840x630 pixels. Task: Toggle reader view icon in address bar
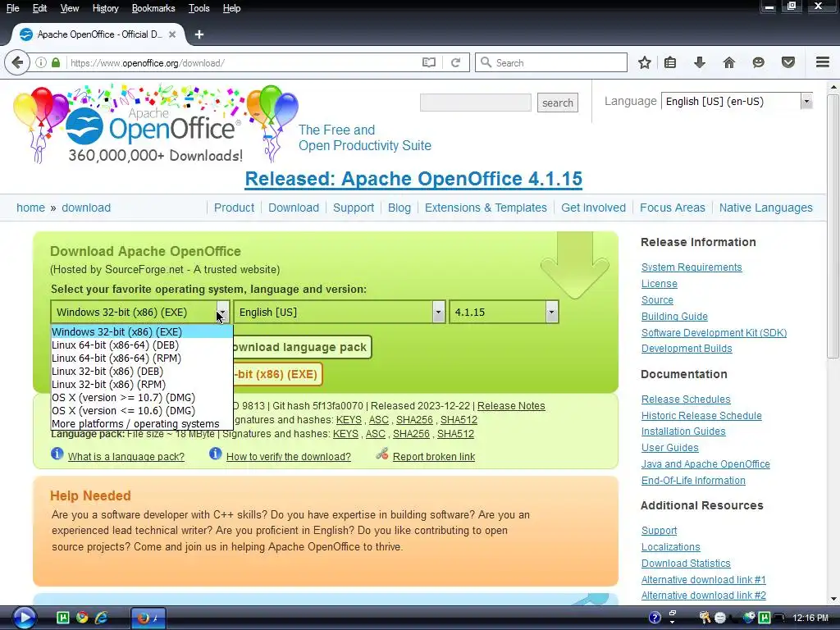(428, 62)
